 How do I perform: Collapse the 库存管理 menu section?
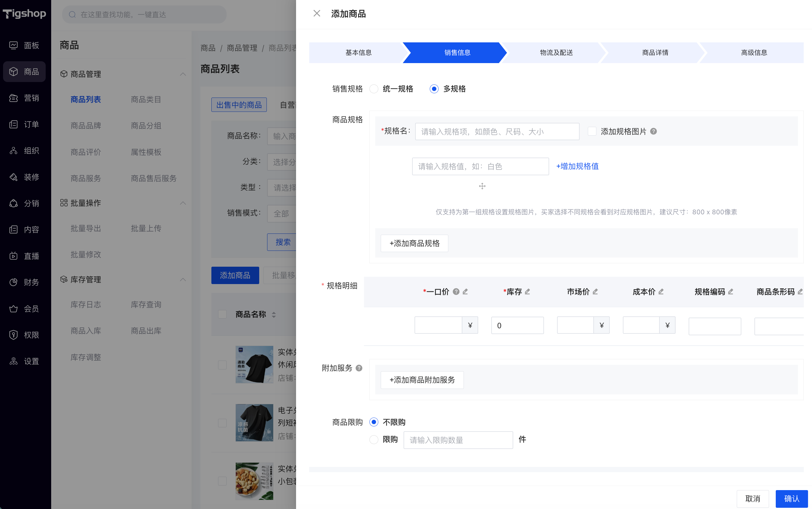coord(183,280)
